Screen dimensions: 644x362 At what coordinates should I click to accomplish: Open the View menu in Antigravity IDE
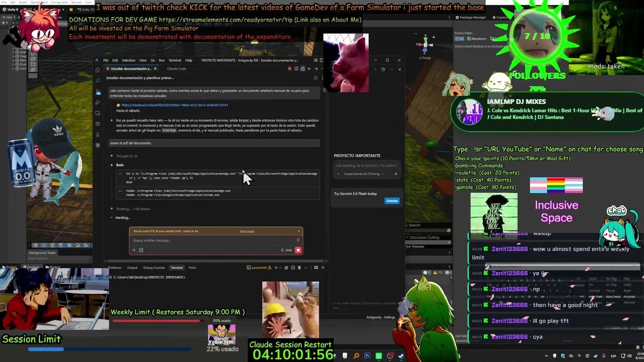[x=143, y=60]
